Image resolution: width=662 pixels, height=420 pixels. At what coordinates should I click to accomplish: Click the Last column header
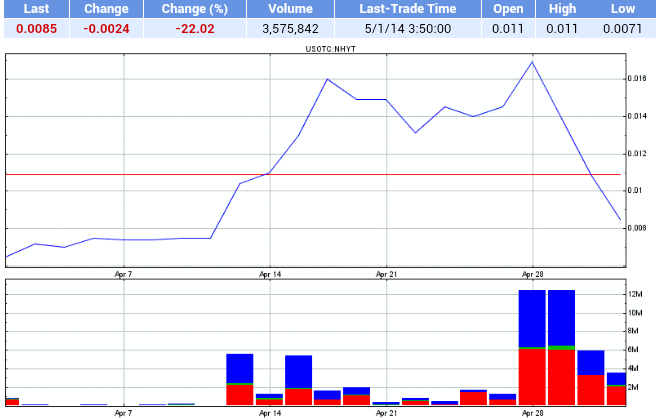[36, 9]
